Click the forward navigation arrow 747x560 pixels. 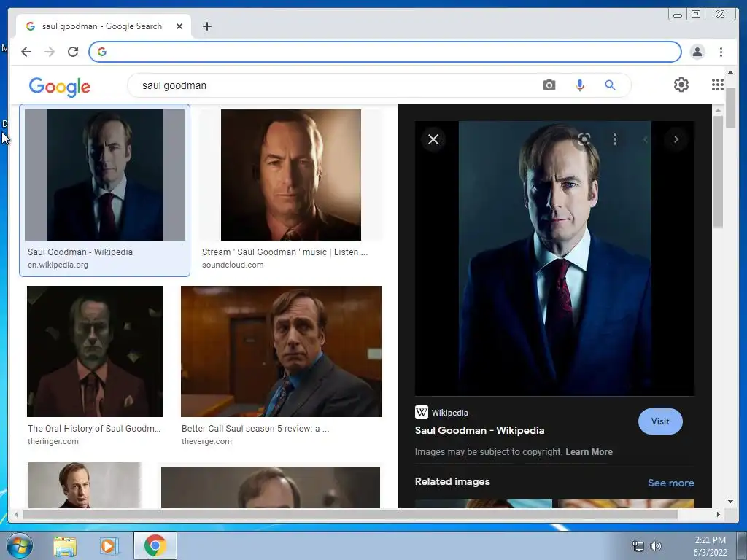[x=50, y=52]
